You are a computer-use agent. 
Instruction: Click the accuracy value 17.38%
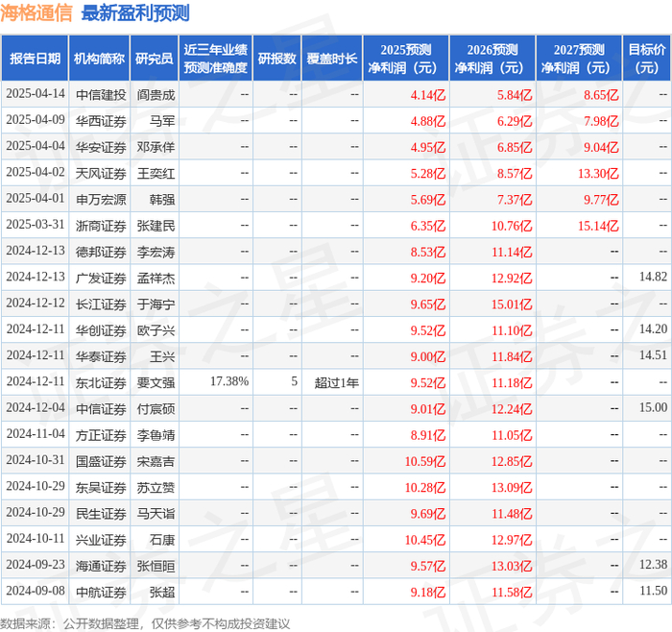(229, 381)
